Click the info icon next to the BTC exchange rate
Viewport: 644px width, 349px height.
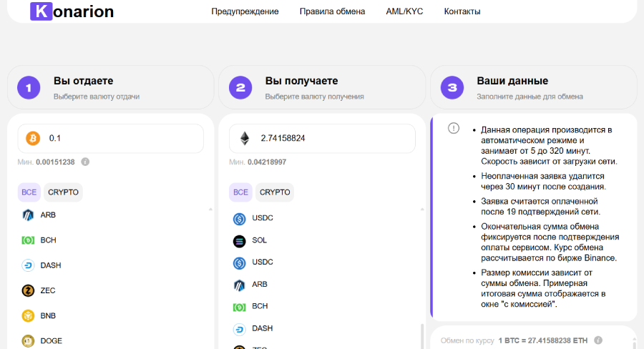pyautogui.click(x=597, y=340)
